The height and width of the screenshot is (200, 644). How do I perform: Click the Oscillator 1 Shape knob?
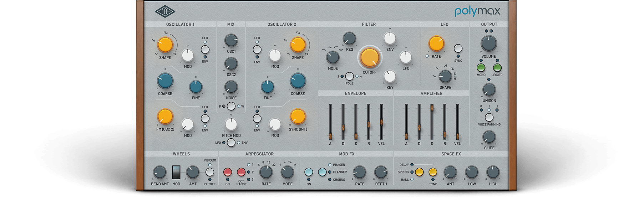point(165,45)
